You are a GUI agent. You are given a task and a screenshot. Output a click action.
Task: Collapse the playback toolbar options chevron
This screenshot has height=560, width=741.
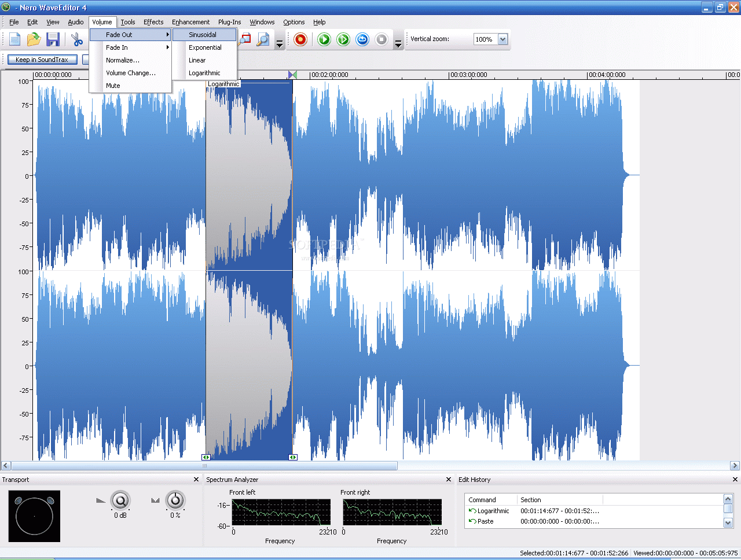(398, 42)
